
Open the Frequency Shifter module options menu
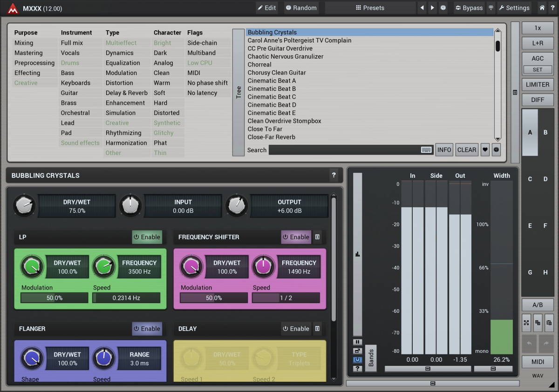click(x=317, y=237)
